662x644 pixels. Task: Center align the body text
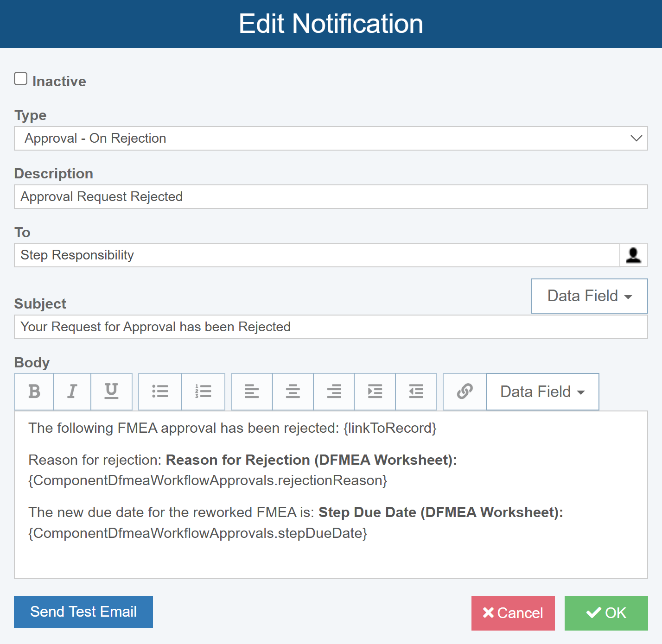(x=293, y=391)
